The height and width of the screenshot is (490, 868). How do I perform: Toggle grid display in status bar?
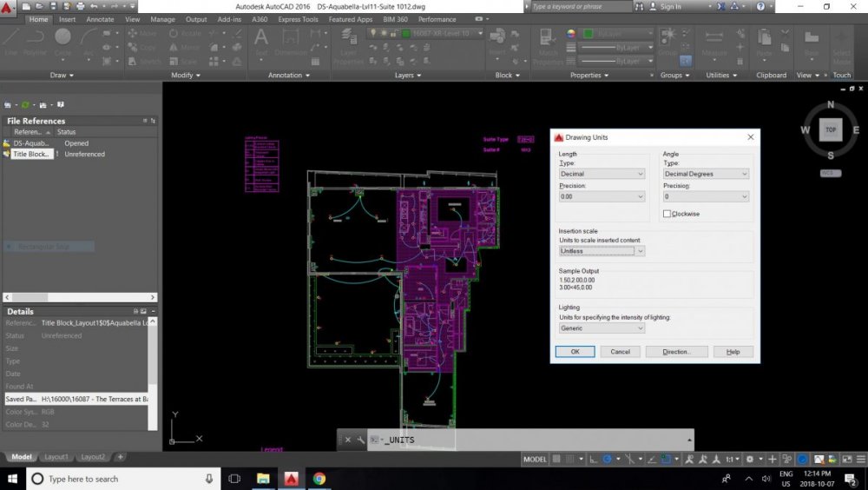(x=558, y=459)
